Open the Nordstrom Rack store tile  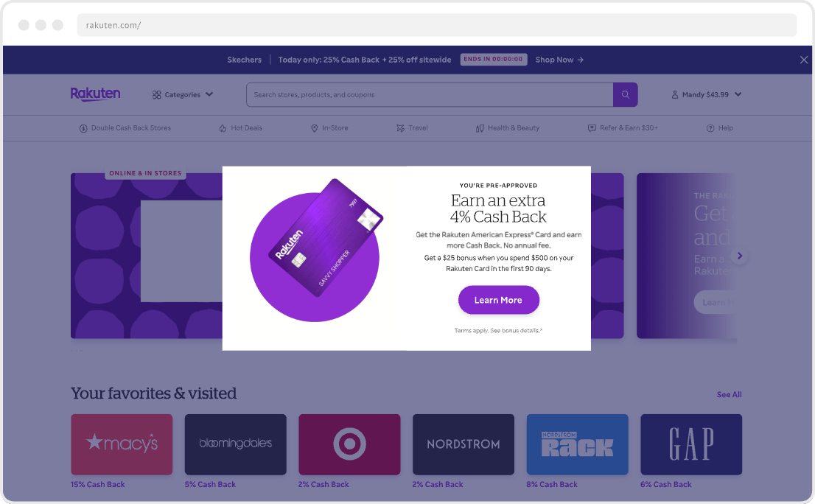(x=578, y=444)
